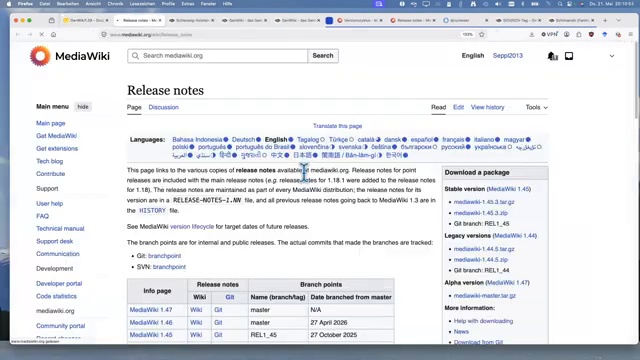Focus the Search mediawiki.org field
Viewport: 640px width, 360px height.
(x=218, y=56)
